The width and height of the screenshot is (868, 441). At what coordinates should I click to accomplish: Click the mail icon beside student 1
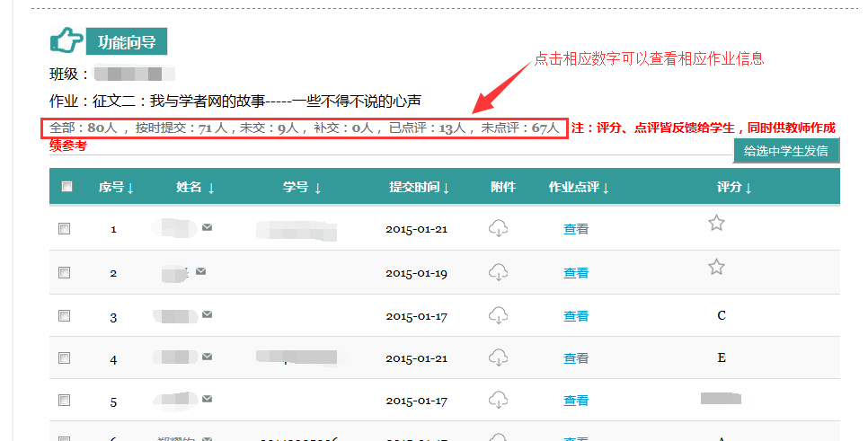208,228
